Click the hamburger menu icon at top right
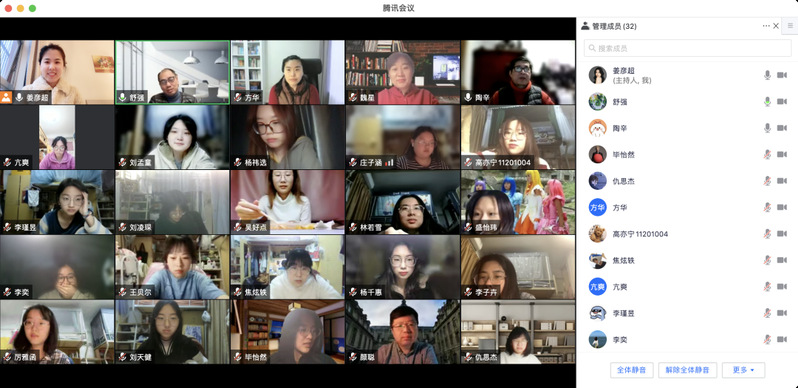This screenshot has width=798, height=388. tap(790, 25)
